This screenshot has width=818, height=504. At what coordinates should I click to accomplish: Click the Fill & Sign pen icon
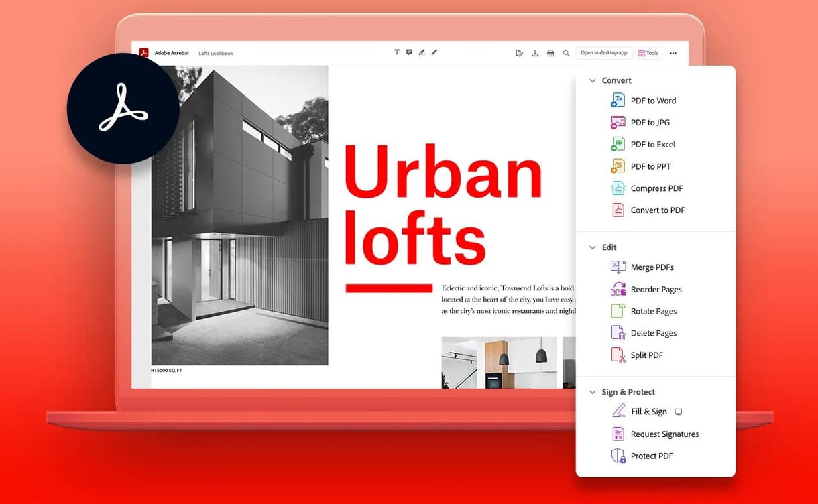(x=618, y=412)
